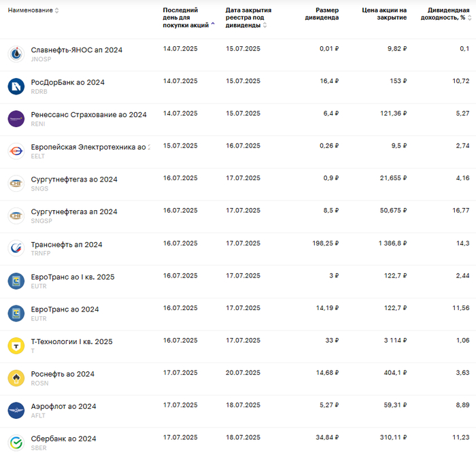Open Сбербанк ао 2024 stock page
Image resolution: width=476 pixels, height=459 pixels.
[x=63, y=439]
